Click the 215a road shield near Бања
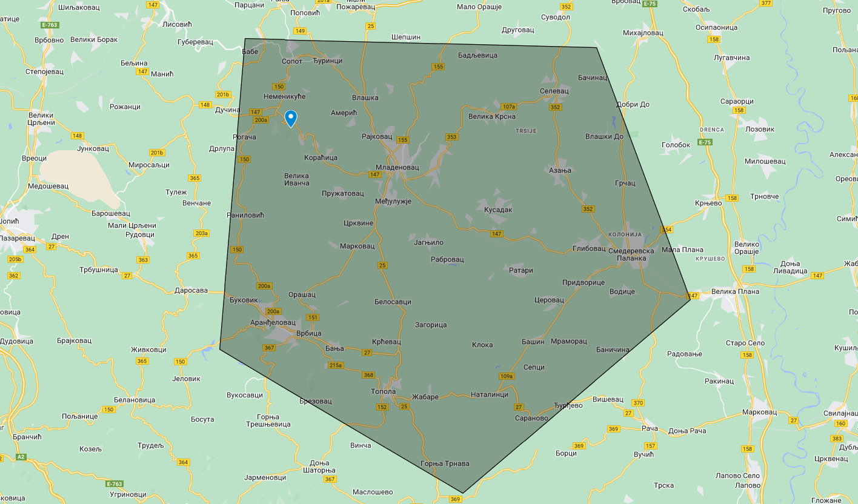The width and height of the screenshot is (858, 504). (x=336, y=365)
